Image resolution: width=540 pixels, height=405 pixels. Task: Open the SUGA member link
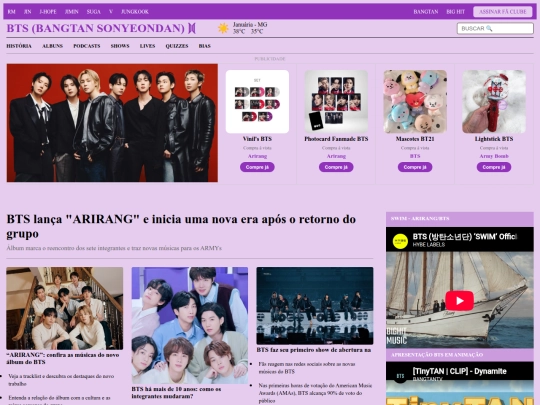(94, 12)
